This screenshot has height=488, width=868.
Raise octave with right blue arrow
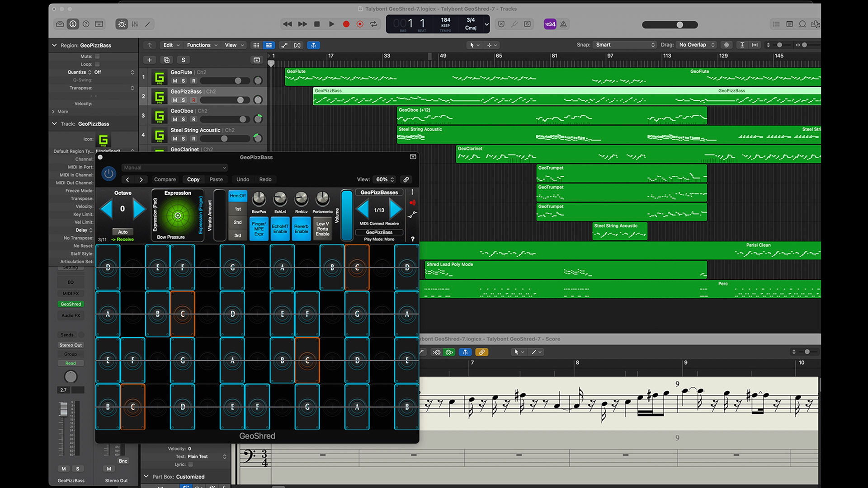point(139,209)
